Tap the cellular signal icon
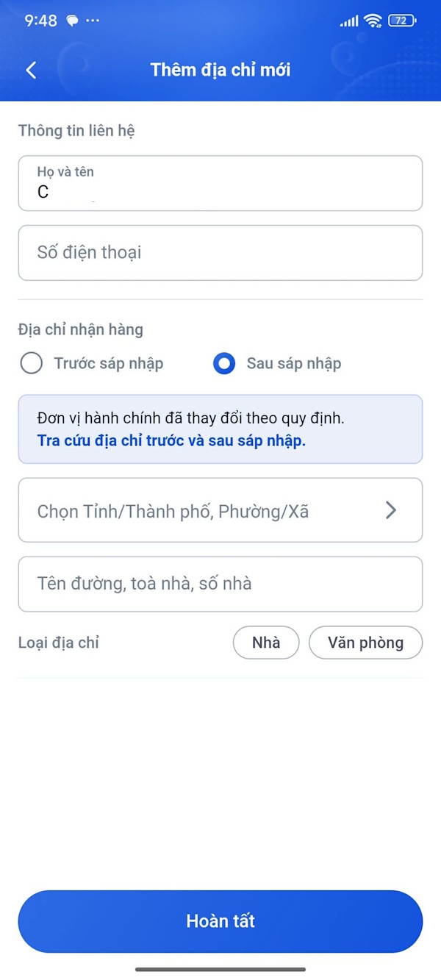 click(x=348, y=21)
